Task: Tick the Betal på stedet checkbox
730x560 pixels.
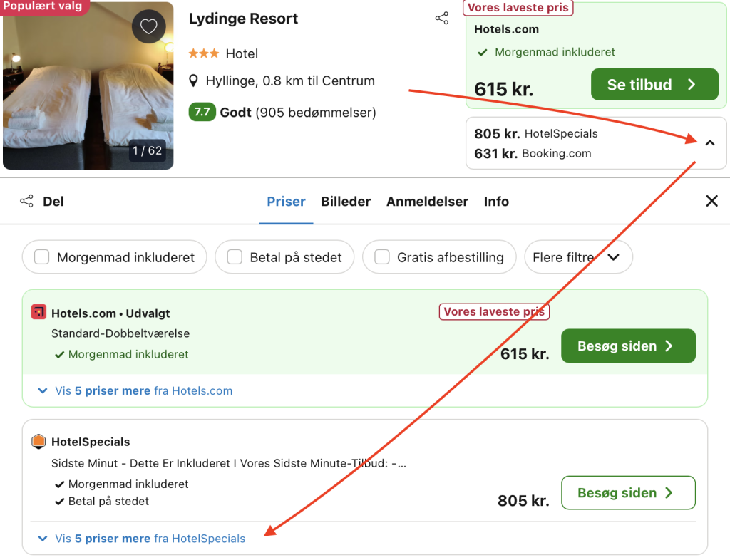Action: pos(235,257)
